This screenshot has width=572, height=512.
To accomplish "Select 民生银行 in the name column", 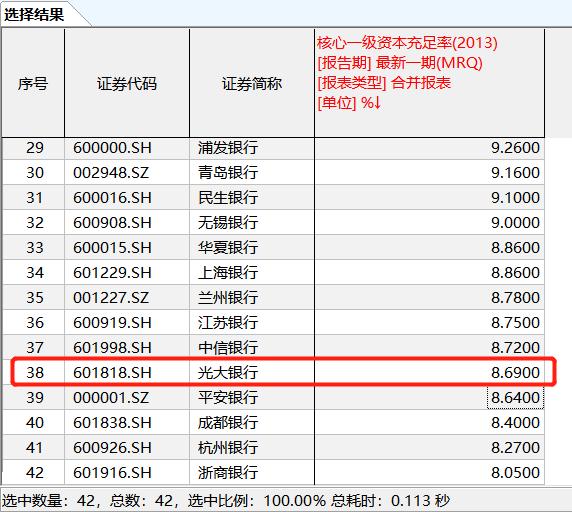I will (228, 198).
